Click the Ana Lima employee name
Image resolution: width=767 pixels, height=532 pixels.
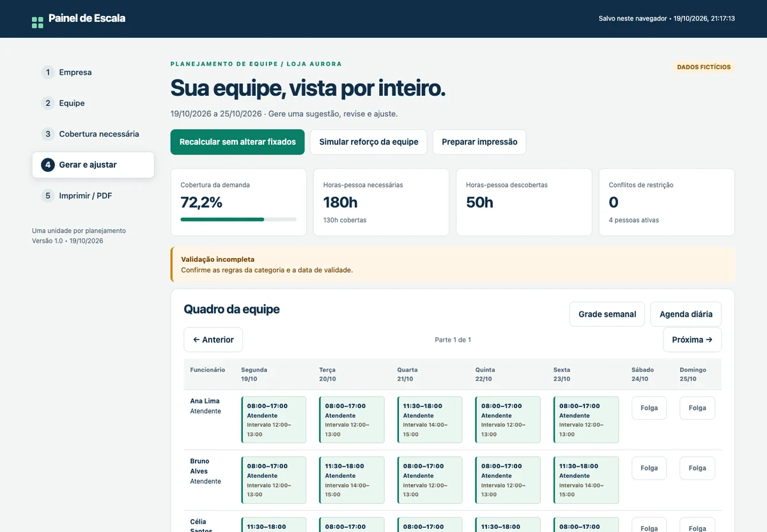205,401
